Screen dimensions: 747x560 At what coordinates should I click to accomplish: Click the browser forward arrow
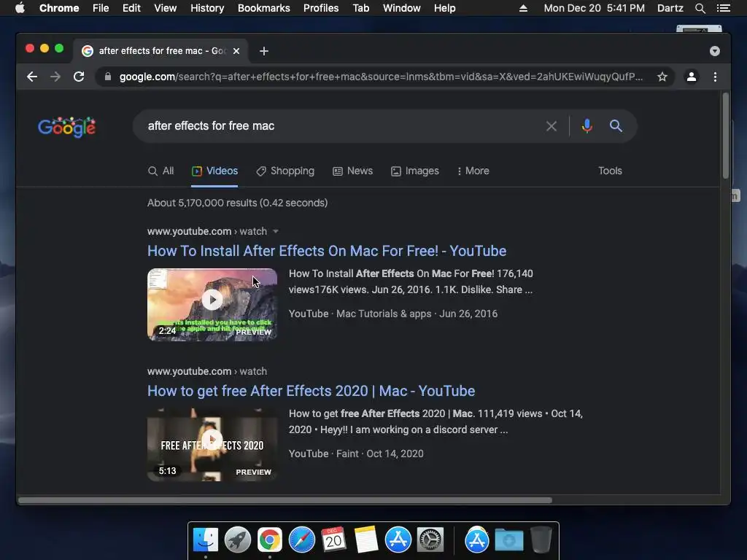(55, 77)
